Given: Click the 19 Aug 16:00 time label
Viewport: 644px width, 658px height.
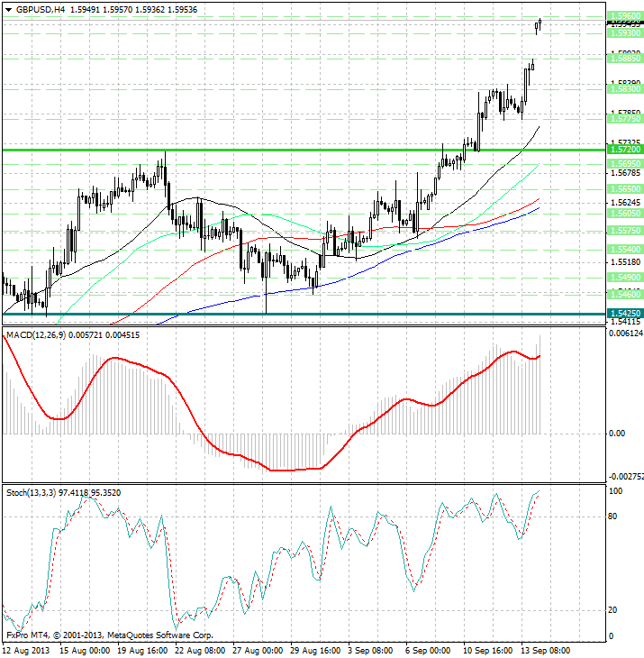Looking at the screenshot, I should click(142, 651).
